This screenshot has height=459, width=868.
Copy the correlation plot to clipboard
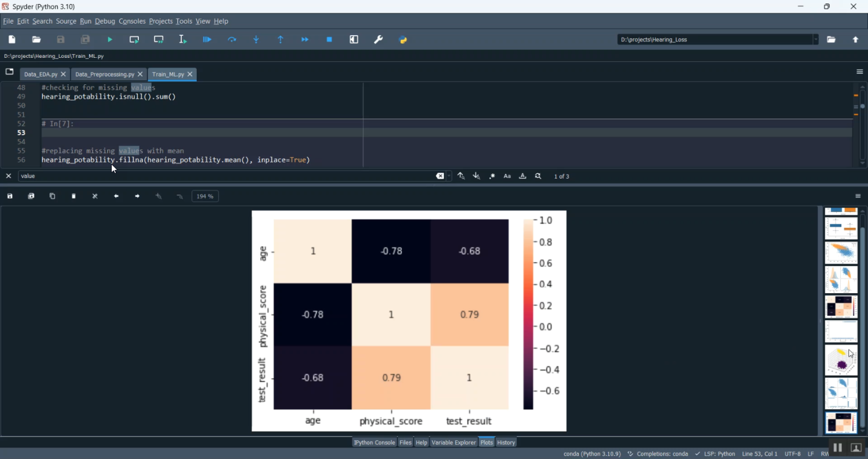(52, 196)
